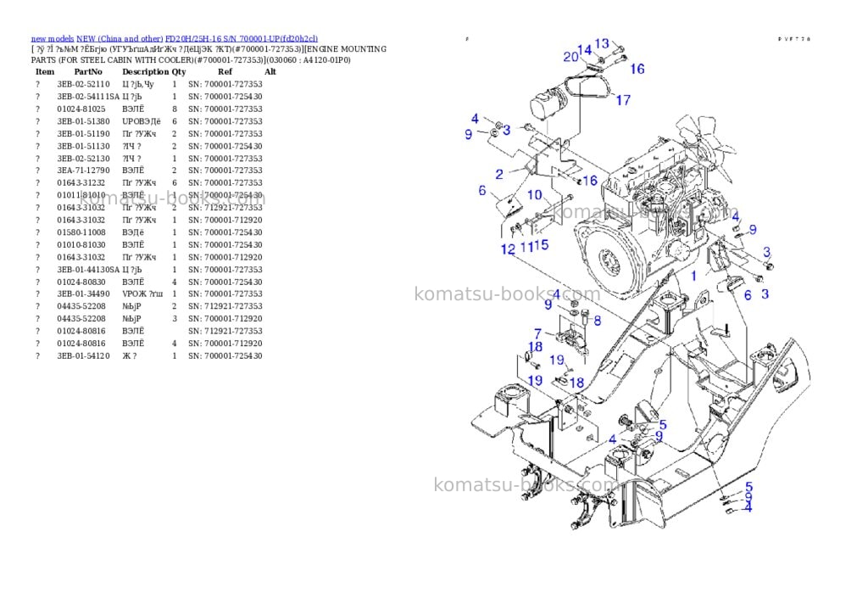The height and width of the screenshot is (615, 868).
Task: Click callout number 20 in the diagram
Action: (x=570, y=57)
